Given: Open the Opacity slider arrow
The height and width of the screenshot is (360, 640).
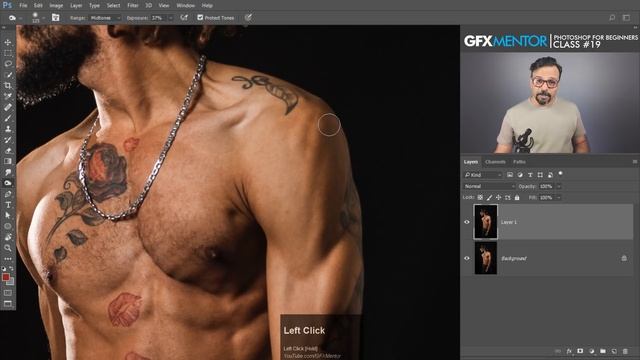Looking at the screenshot, I should pyautogui.click(x=559, y=186).
